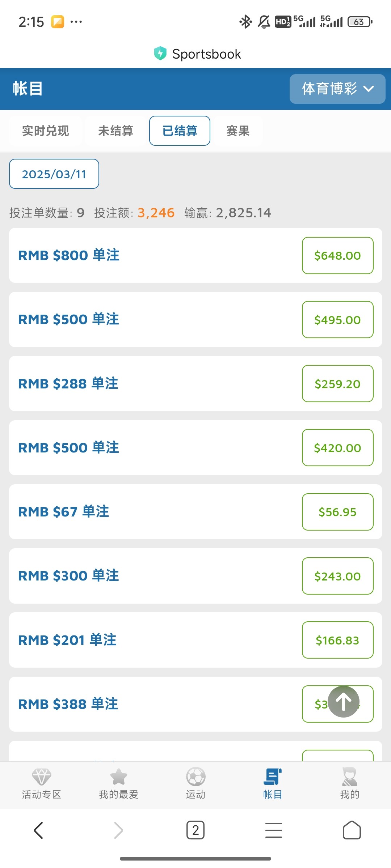The height and width of the screenshot is (868, 391).
Task: Expand the 体育博彩 dropdown
Action: coord(337,89)
